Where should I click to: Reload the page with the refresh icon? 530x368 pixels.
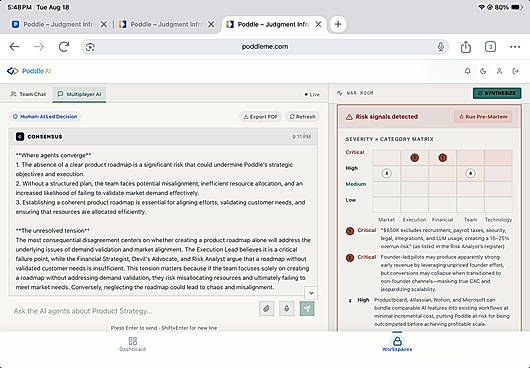tap(64, 47)
